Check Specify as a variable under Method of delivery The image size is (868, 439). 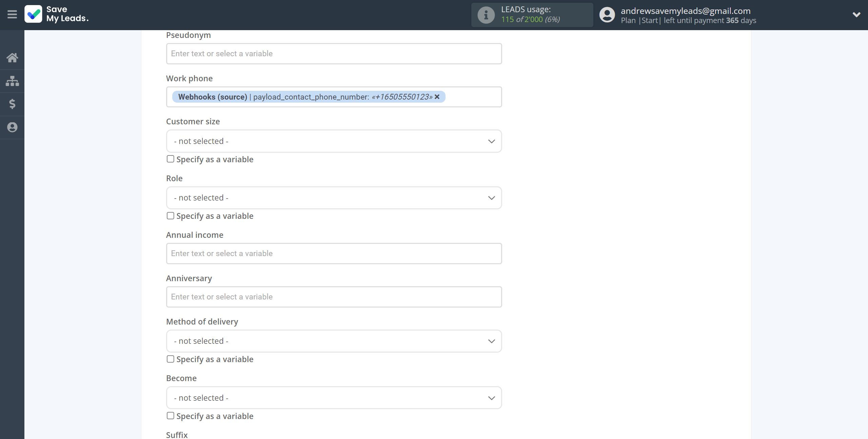coord(171,359)
